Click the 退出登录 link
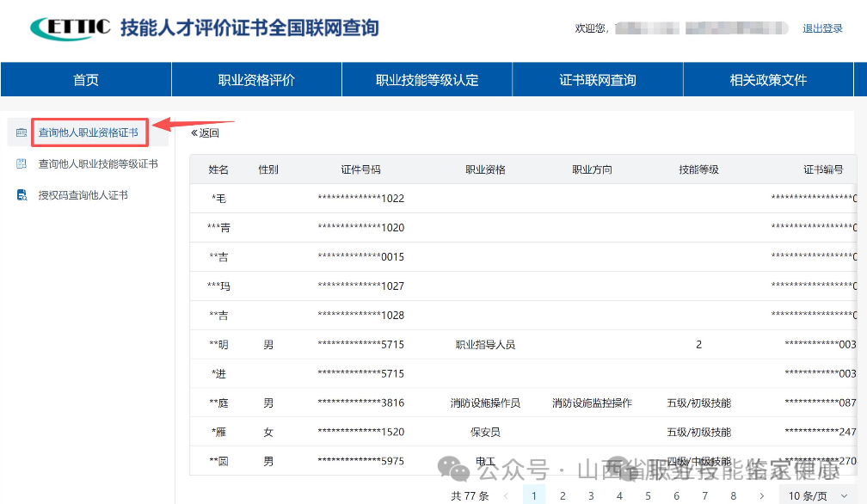The height and width of the screenshot is (504, 867). tap(822, 28)
